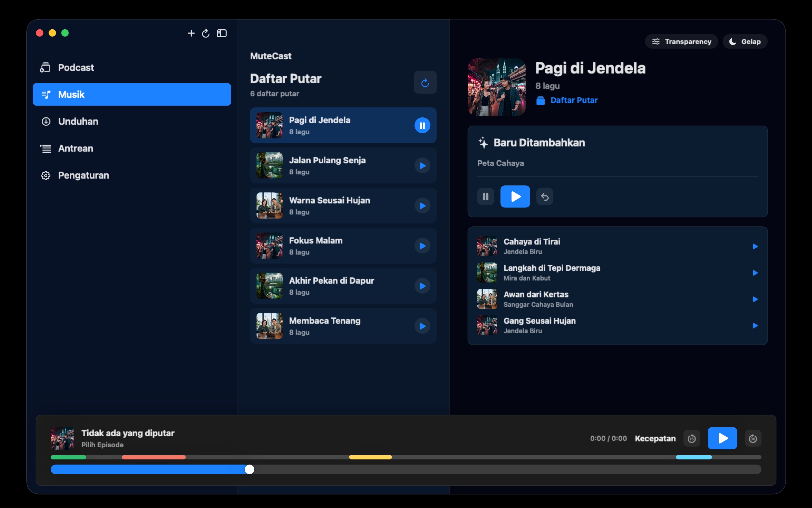
Task: Toggle the sidebar panel layout icon
Action: tap(222, 33)
